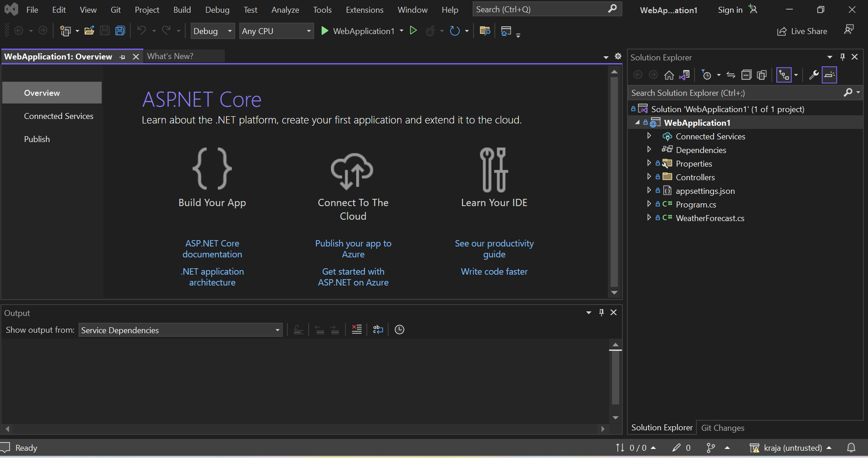Open the Extensions menu
Viewport: 868px width, 458px height.
pos(365,10)
